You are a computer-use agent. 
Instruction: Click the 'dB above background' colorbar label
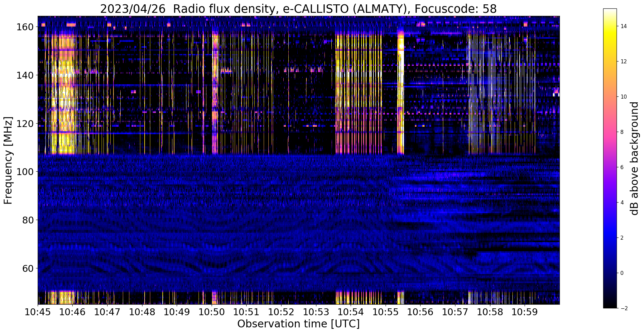[x=634, y=158]
